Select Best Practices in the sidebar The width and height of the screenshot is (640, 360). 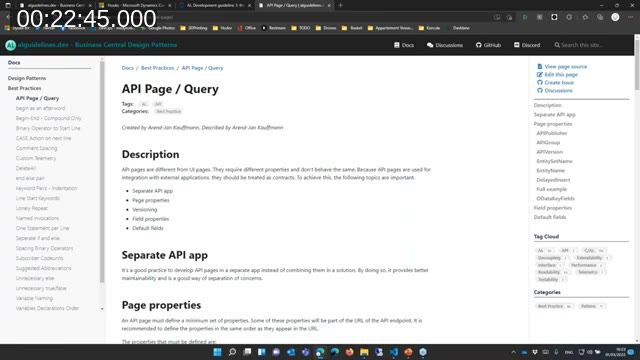tap(24, 88)
